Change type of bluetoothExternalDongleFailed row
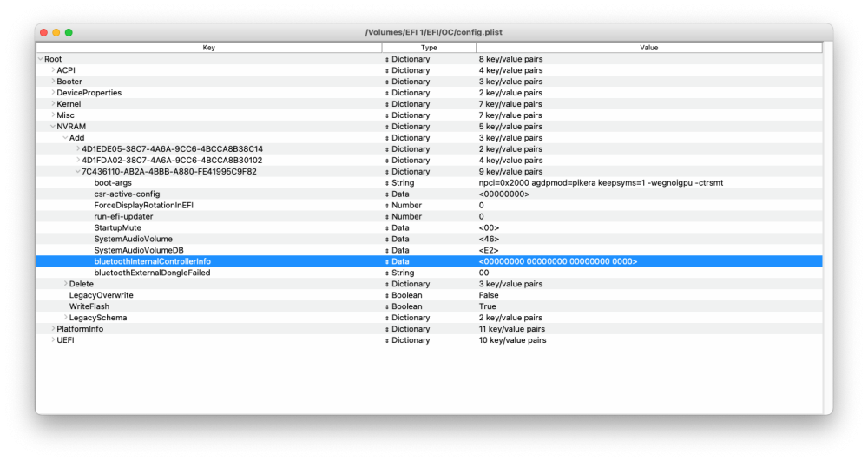The image size is (868, 461). tap(387, 273)
